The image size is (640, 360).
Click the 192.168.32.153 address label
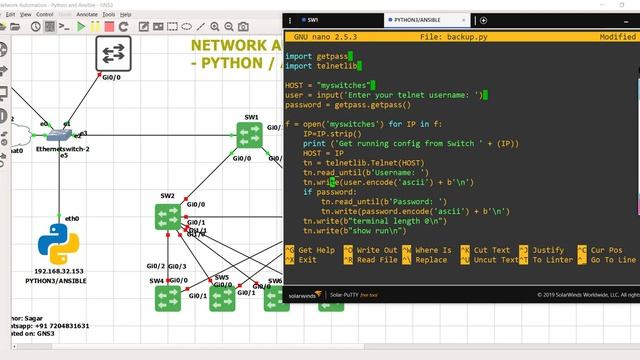coord(59,271)
